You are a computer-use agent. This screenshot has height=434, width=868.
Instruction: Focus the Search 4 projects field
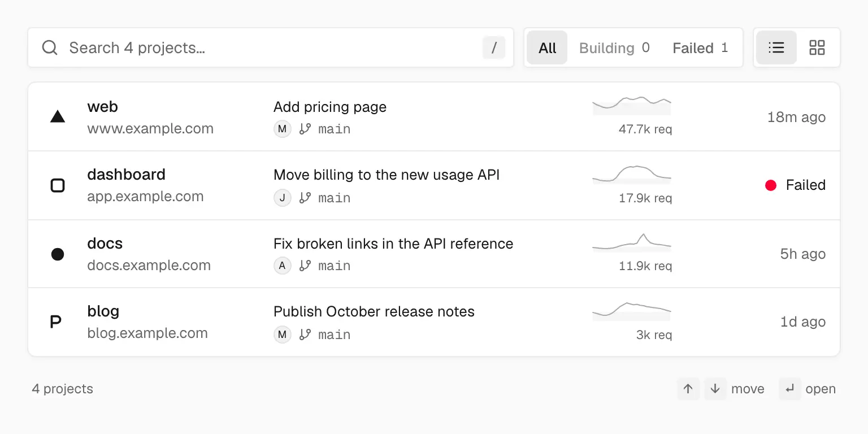[271, 47]
